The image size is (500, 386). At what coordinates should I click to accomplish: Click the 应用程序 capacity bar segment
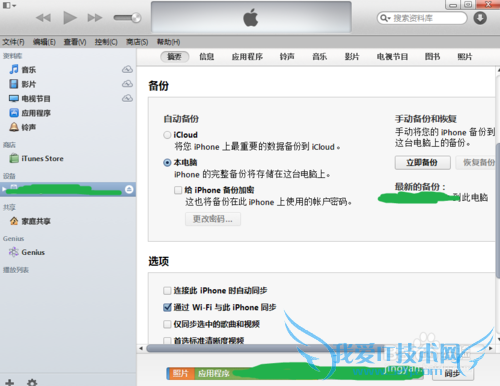coord(214,373)
